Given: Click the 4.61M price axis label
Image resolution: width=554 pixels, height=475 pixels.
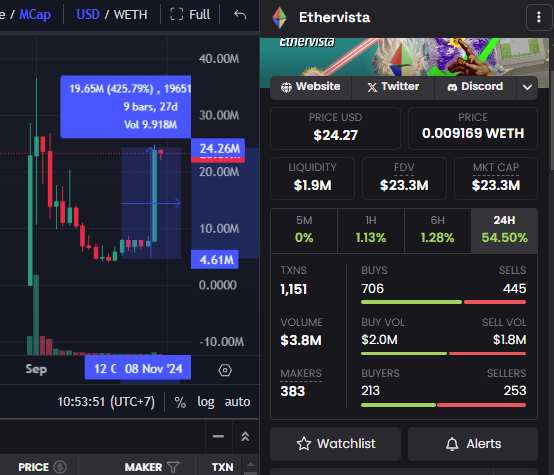Looking at the screenshot, I should 215,260.
